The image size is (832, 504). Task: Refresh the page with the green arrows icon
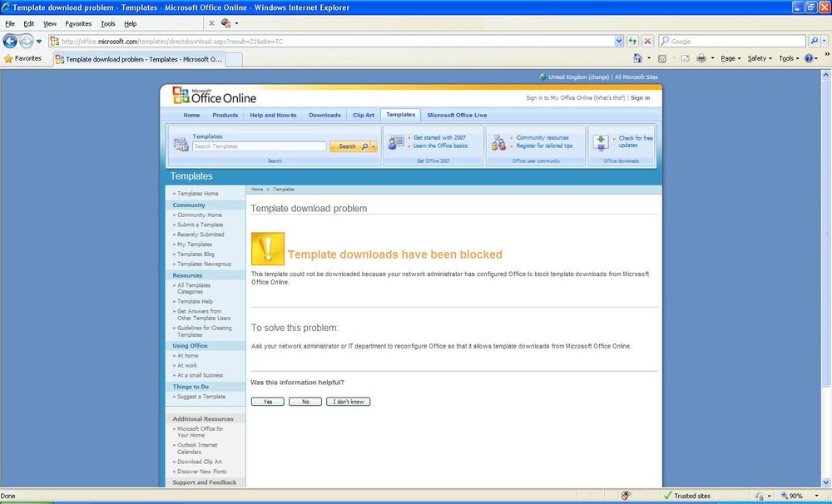[632, 41]
